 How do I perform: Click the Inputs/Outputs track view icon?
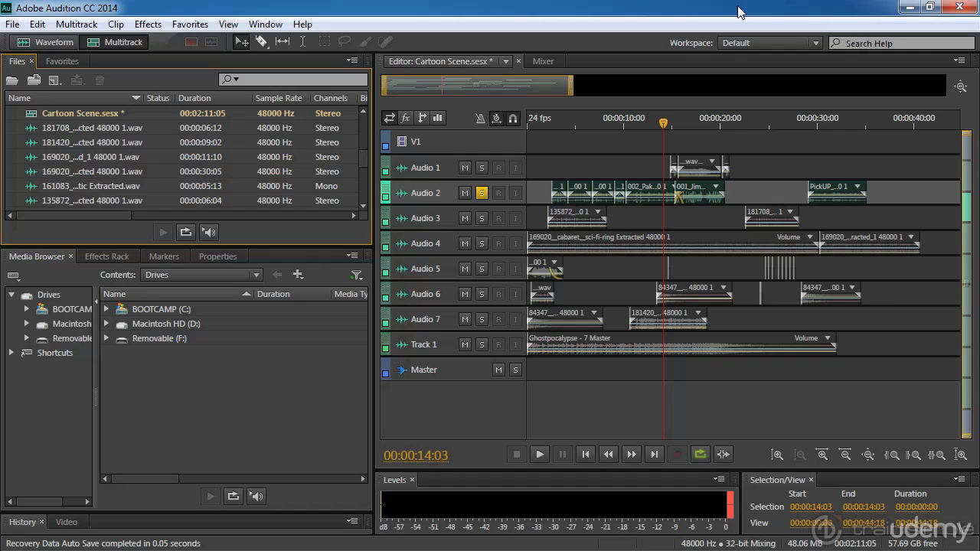390,118
